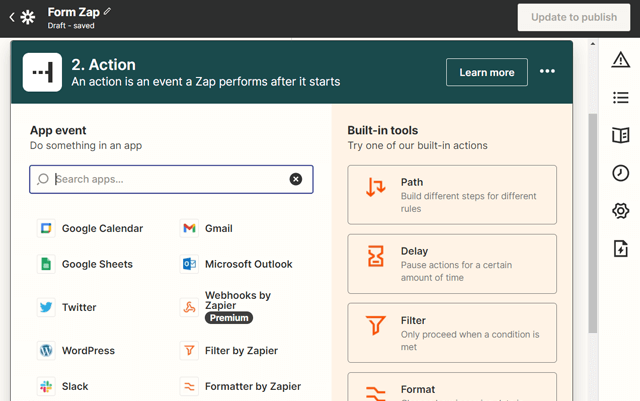Click the Google Sheets label
Viewport: 640px width, 401px height.
(x=97, y=264)
